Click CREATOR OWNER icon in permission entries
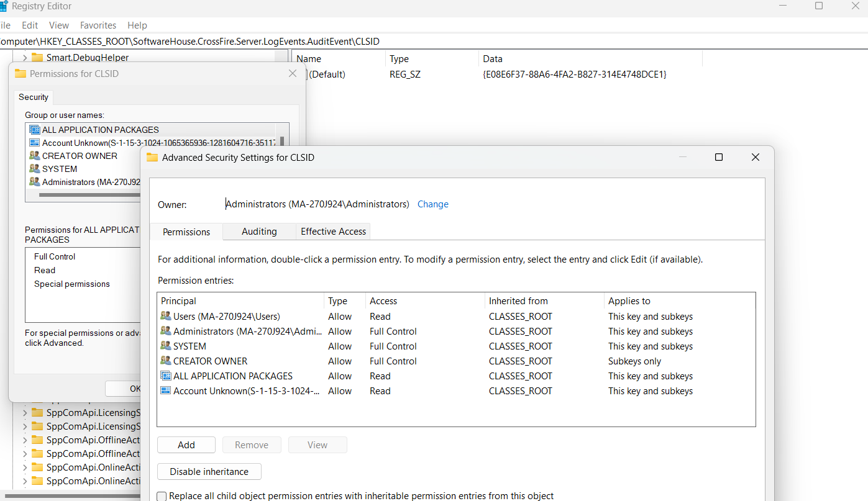Screen dimensions: 868x501 pos(165,361)
